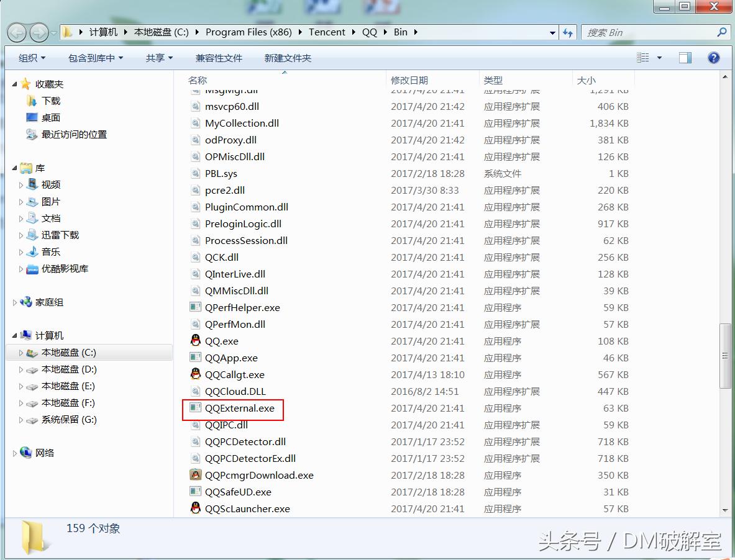This screenshot has width=735, height=560.
Task: Click the 优酷影视库 icon
Action: click(32, 269)
